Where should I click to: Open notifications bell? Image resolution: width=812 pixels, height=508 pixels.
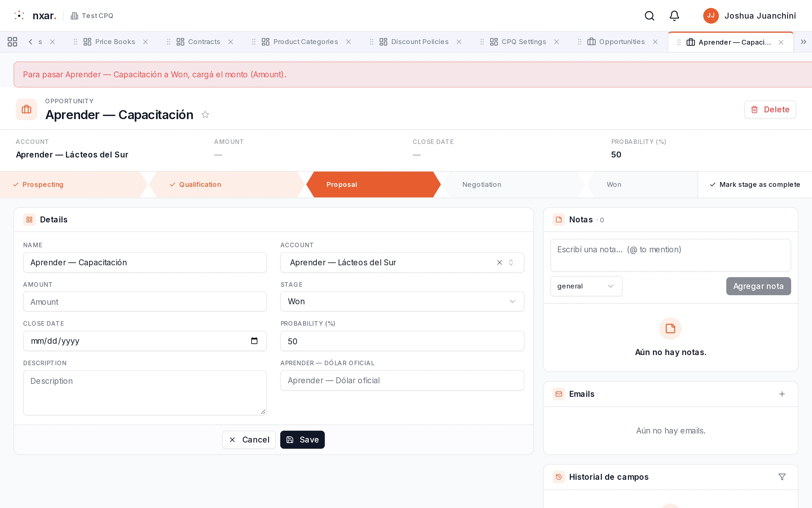point(674,16)
